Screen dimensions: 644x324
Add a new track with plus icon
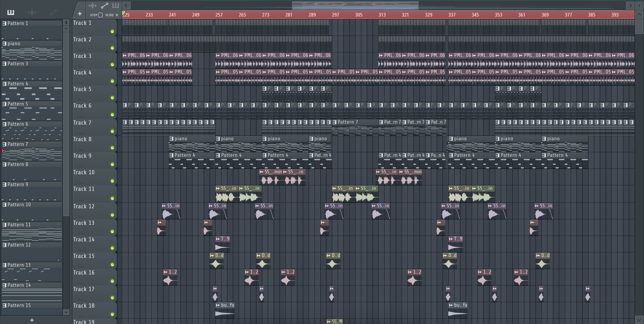click(x=80, y=14)
